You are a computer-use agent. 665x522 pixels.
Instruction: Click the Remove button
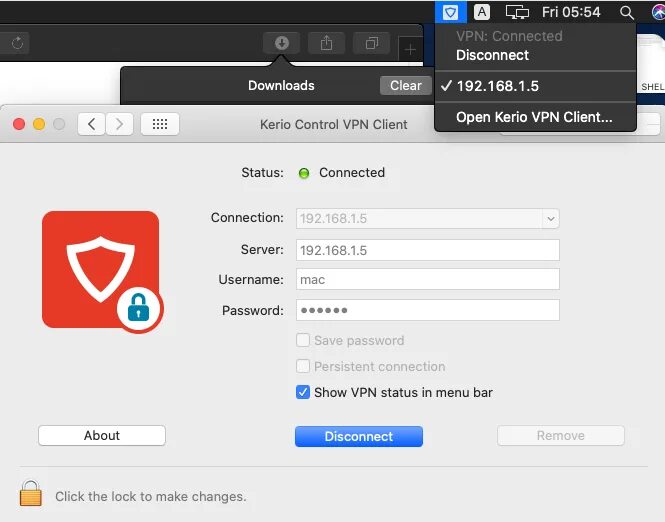click(x=561, y=435)
